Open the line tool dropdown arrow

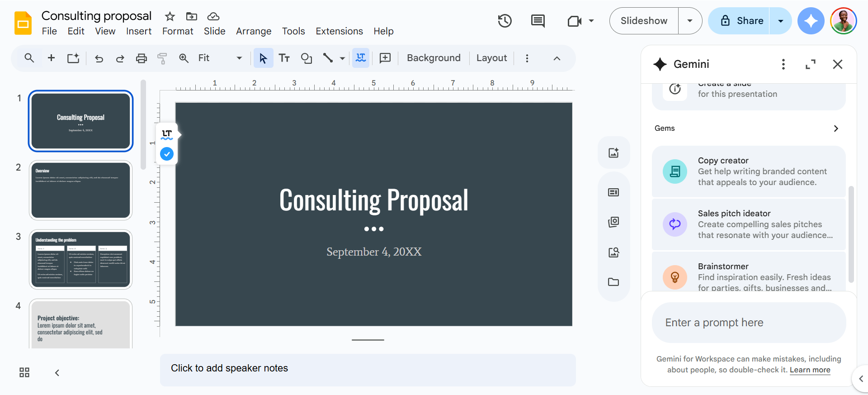342,58
